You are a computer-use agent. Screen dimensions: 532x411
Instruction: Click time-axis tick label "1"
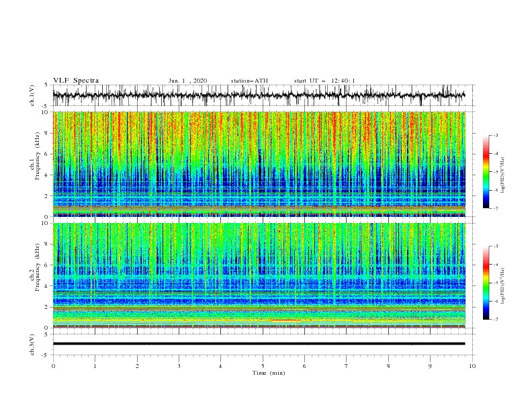click(x=95, y=366)
